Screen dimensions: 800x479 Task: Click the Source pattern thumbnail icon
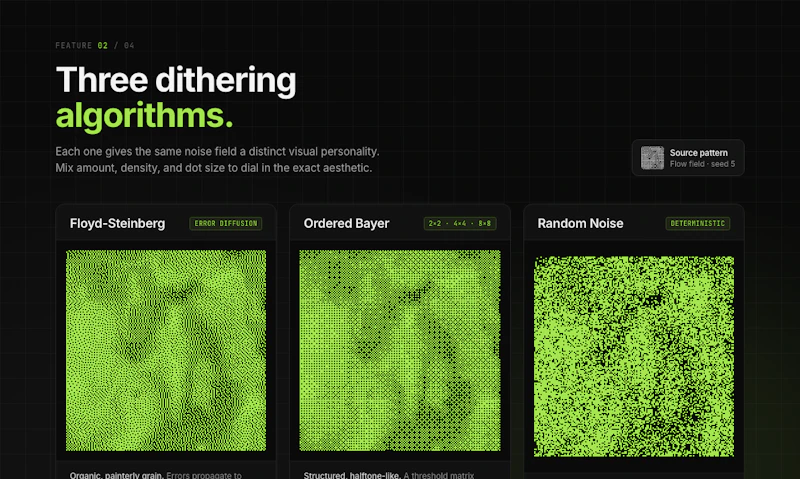[x=652, y=158]
